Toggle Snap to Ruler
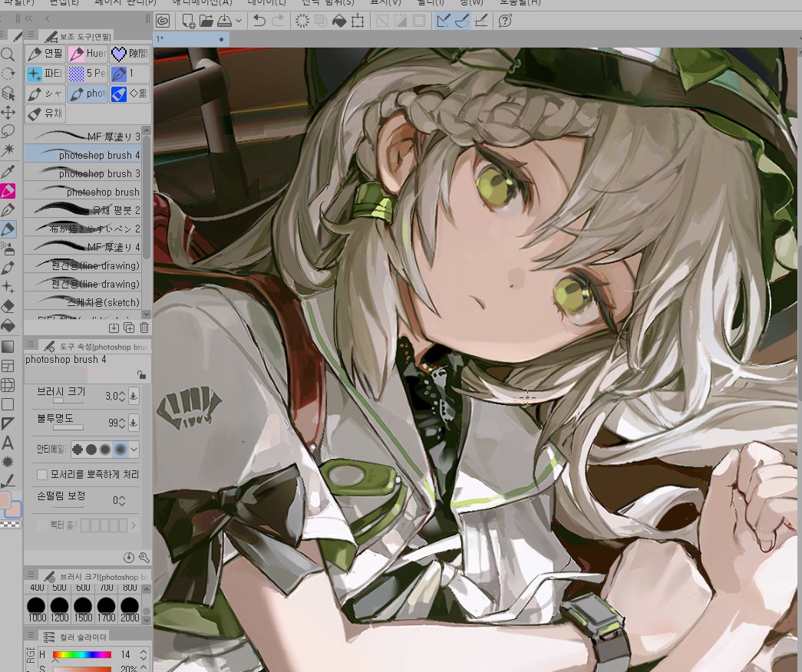The image size is (802, 672). 444,21
